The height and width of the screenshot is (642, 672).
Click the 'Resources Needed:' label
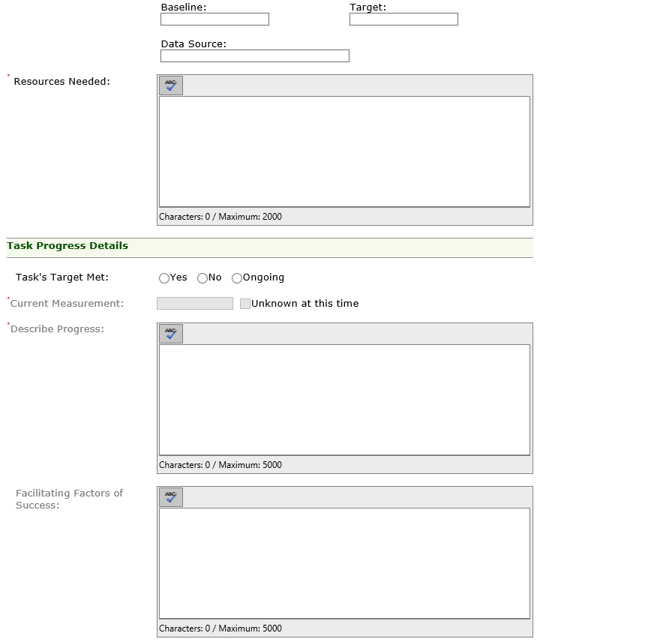[x=61, y=82]
